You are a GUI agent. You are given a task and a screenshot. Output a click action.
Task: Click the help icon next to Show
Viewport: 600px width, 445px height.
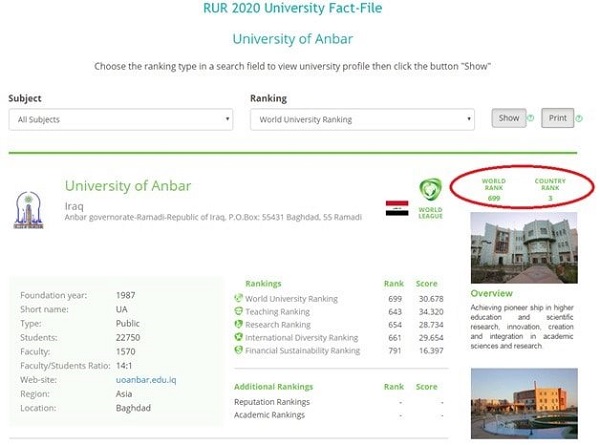coord(530,118)
